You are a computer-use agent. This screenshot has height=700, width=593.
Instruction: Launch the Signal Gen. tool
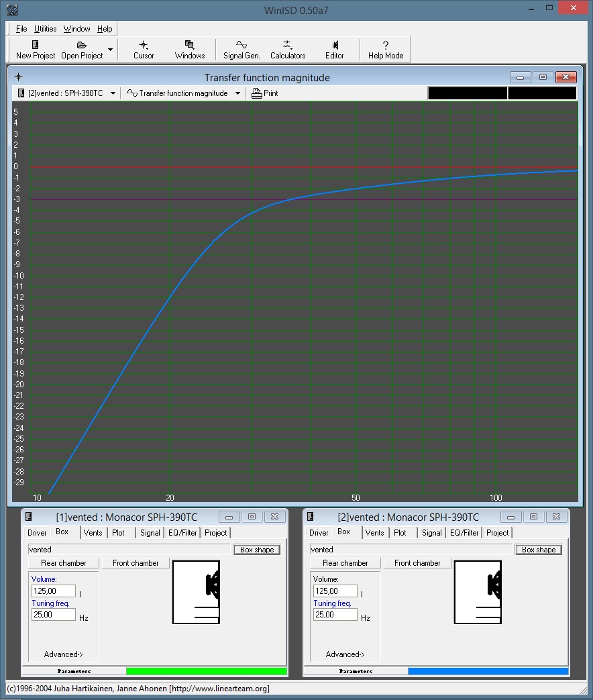241,45
